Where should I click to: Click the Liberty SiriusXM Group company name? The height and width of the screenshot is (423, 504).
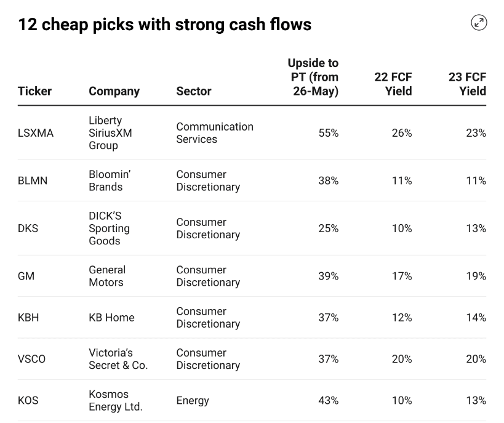[110, 133]
